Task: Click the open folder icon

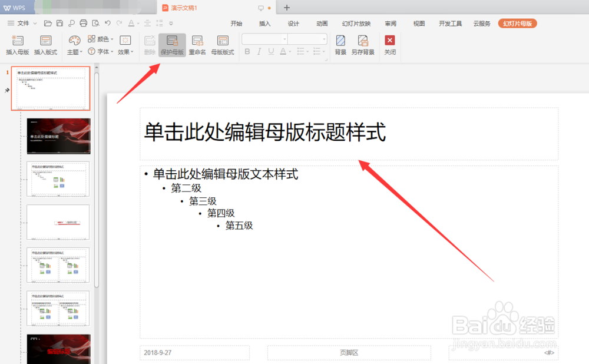Action: click(48, 24)
